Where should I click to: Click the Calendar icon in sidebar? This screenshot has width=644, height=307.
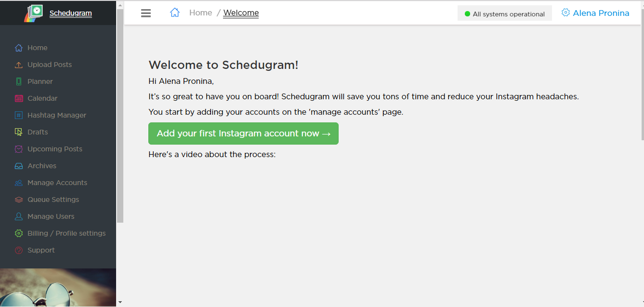tap(19, 99)
